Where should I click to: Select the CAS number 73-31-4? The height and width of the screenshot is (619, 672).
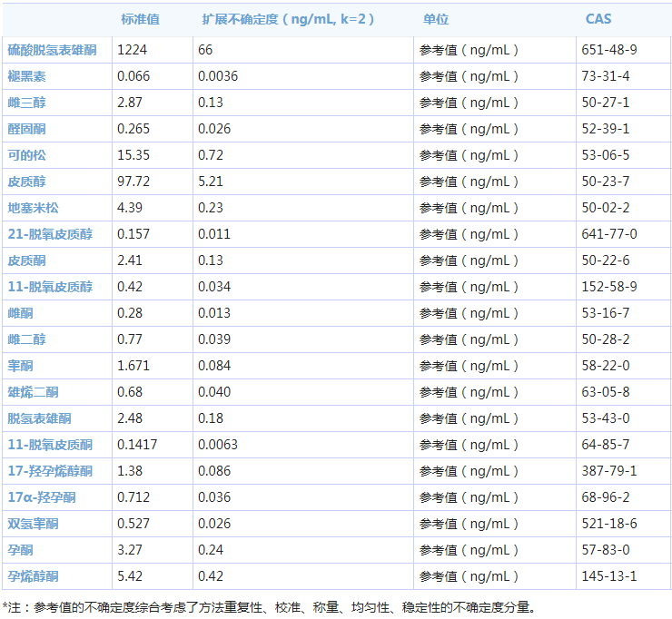[x=605, y=76]
